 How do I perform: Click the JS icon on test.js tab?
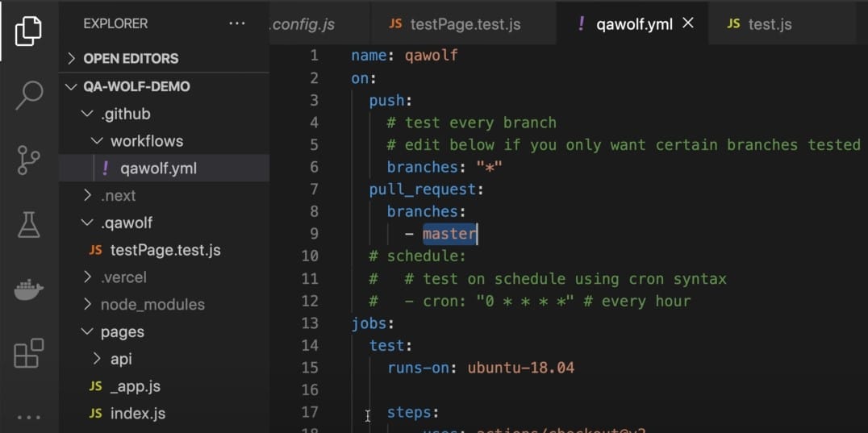coord(733,23)
